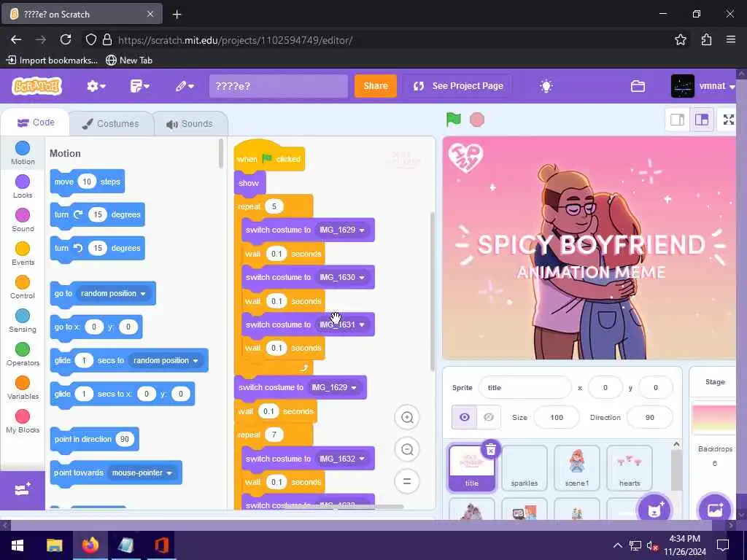Select the sparkles sprite
747x560 pixels.
(524, 468)
